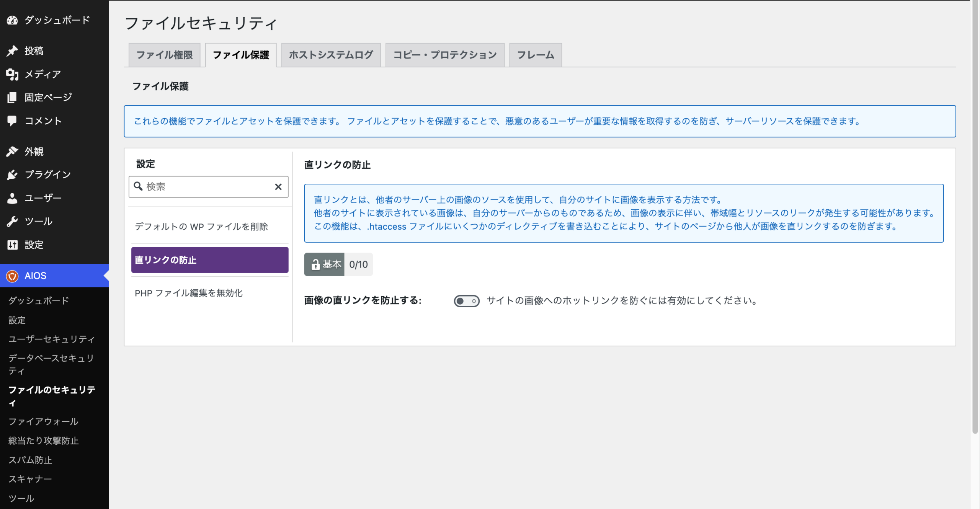Go to データベースセキュリティ submenu

coord(51,364)
